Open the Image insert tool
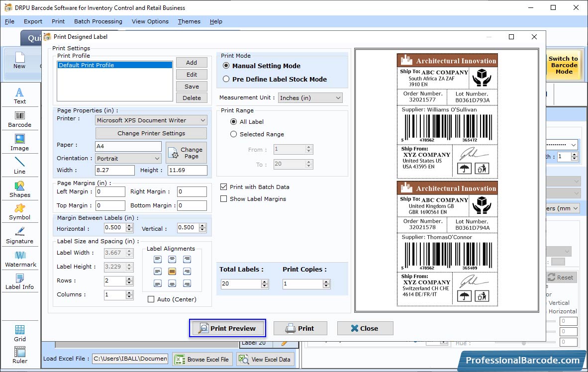 click(19, 143)
